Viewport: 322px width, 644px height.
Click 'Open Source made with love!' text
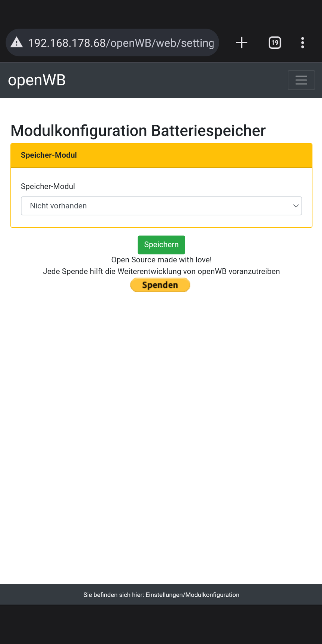(x=161, y=260)
